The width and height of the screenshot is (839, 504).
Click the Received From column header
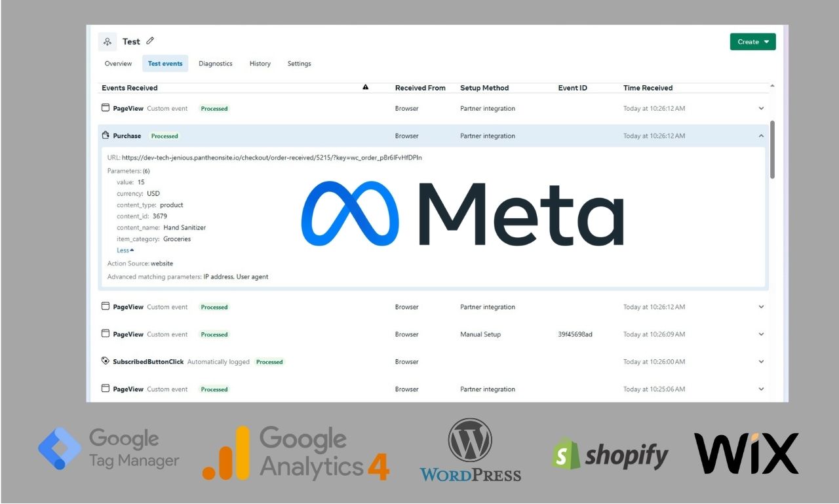[420, 88]
